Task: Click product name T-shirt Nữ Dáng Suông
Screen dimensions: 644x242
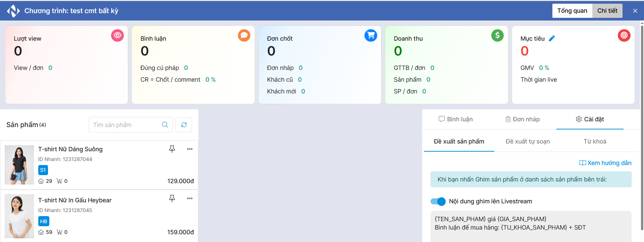Action: (x=70, y=149)
